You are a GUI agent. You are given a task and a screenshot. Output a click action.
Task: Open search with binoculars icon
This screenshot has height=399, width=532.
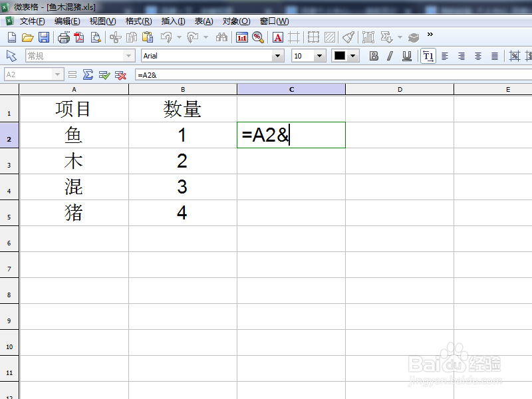(221, 37)
